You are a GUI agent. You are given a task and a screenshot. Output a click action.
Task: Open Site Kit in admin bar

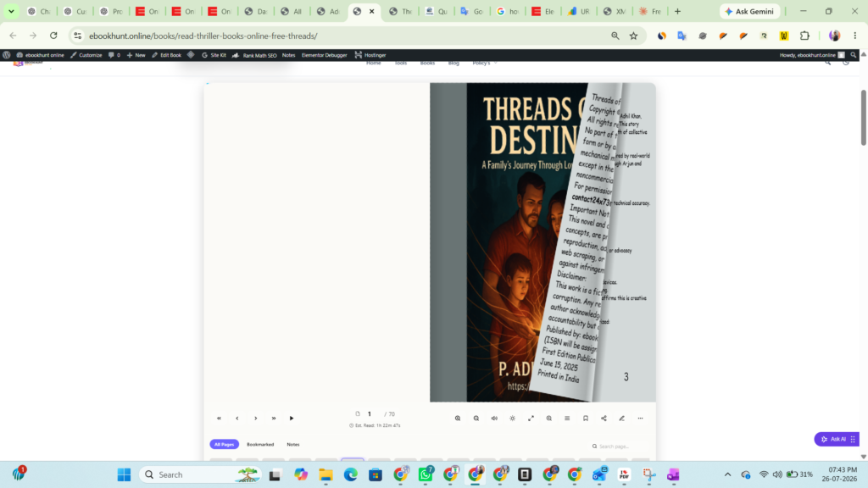214,55
